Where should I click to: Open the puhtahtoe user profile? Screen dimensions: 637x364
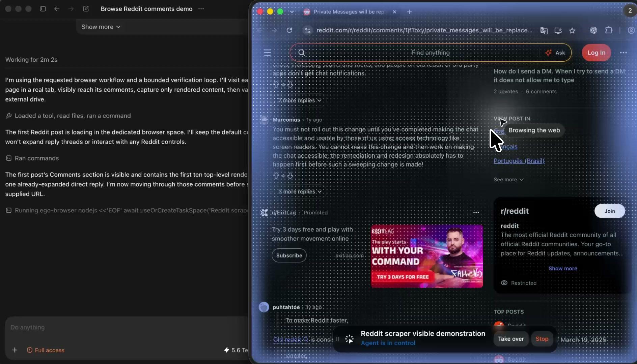[286, 307]
